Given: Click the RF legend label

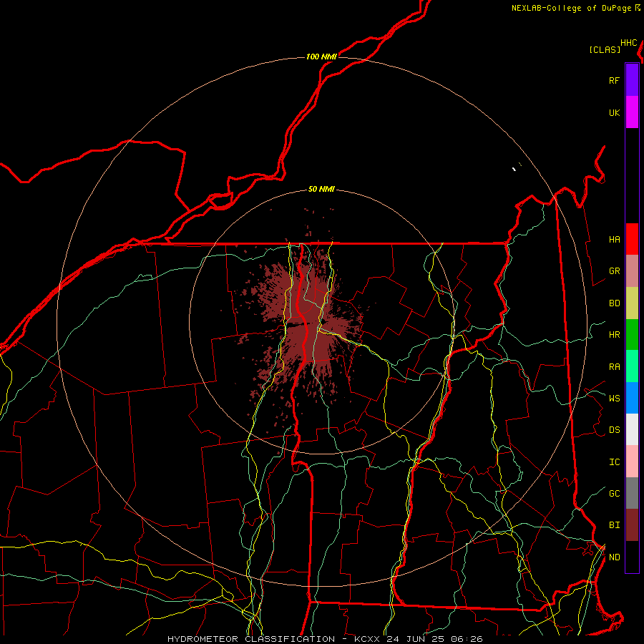Looking at the screenshot, I should click(x=614, y=80).
